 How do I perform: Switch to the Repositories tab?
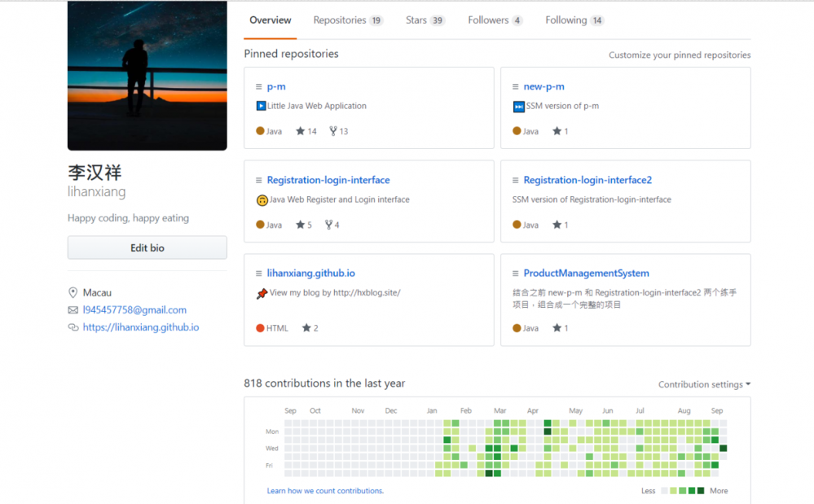click(348, 20)
